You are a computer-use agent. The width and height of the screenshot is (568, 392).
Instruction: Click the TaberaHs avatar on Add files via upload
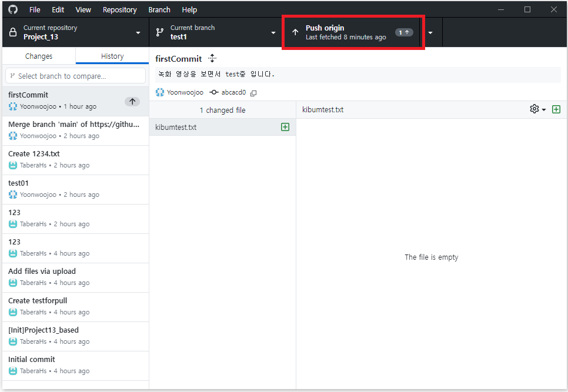[13, 283]
